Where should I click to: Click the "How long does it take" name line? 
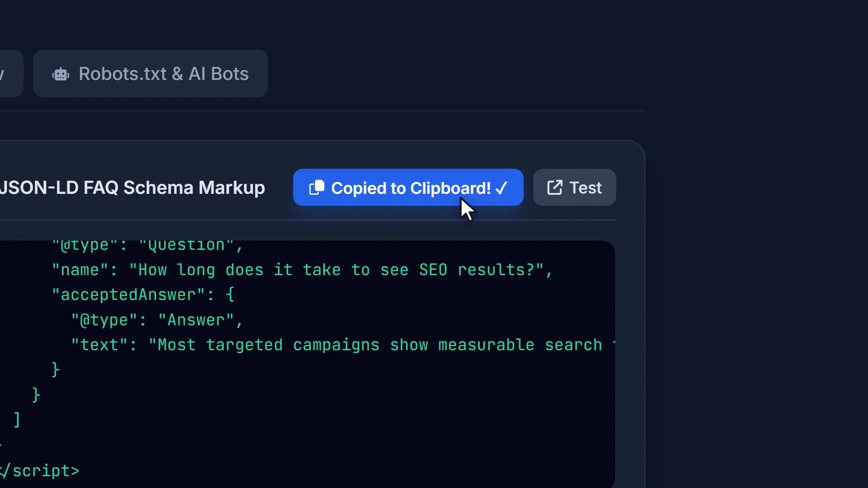[302, 270]
